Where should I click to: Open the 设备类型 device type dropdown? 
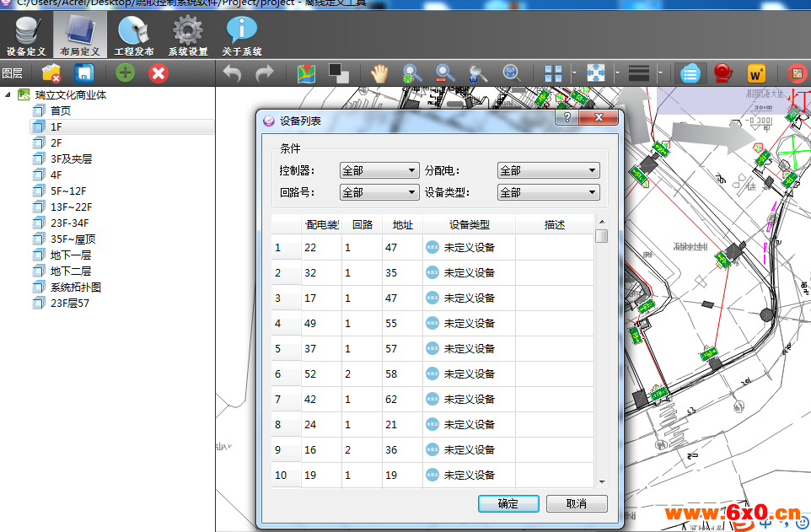(548, 192)
